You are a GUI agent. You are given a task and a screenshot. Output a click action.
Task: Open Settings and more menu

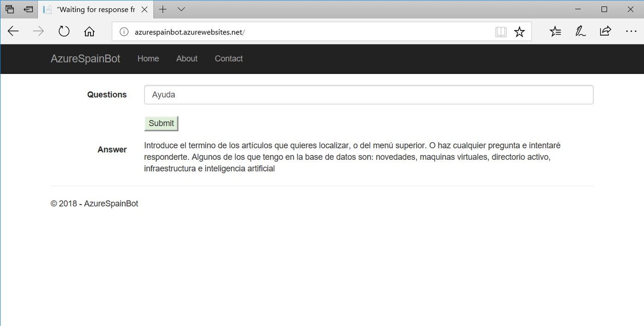(x=631, y=31)
